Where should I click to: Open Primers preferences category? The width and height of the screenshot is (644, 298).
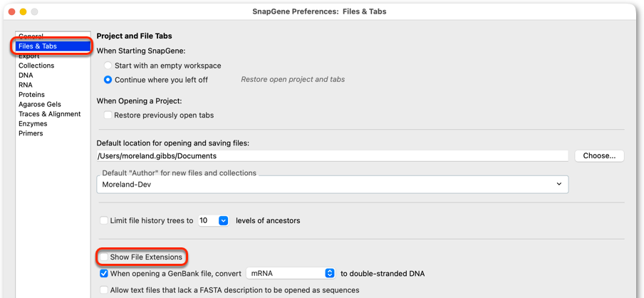coord(31,133)
